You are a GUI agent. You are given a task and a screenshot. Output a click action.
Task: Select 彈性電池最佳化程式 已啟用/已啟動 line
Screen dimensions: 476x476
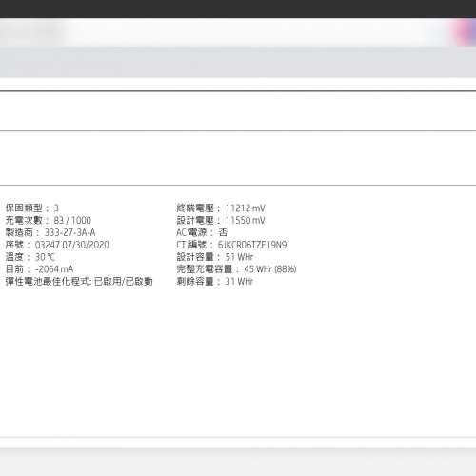[x=79, y=282]
